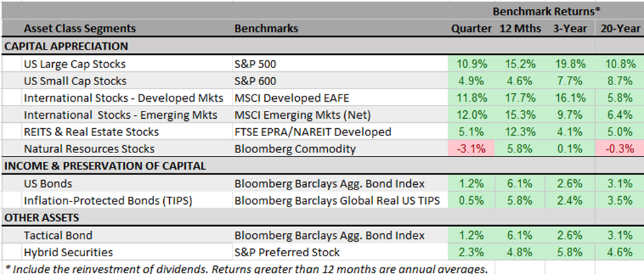Select US Bonds row 12 Mths 6.1%

pyautogui.click(x=520, y=184)
